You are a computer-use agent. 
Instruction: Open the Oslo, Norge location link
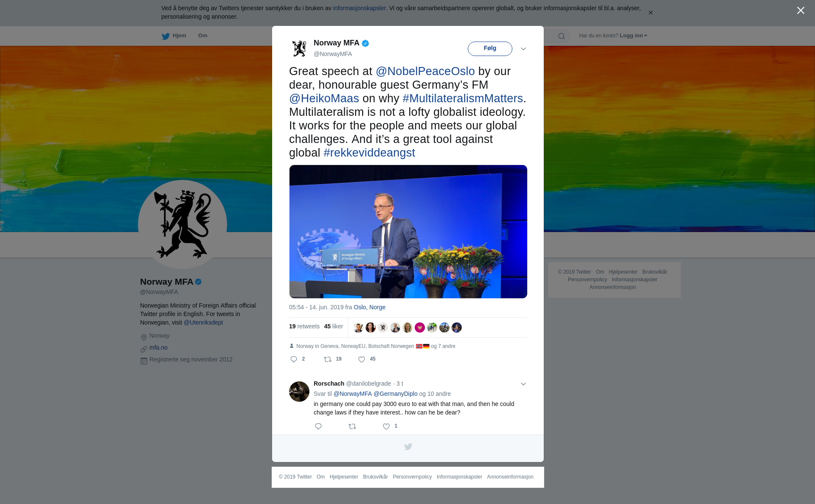click(369, 307)
